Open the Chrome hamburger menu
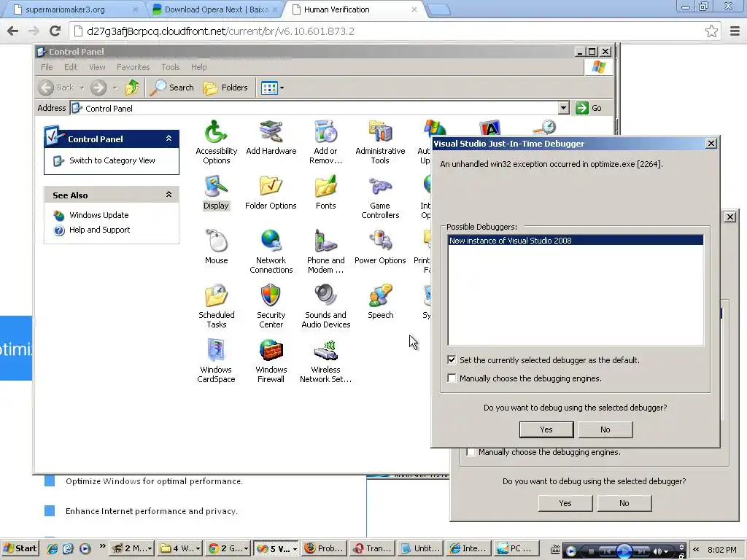Viewport: 747px width, 560px height. tap(735, 31)
